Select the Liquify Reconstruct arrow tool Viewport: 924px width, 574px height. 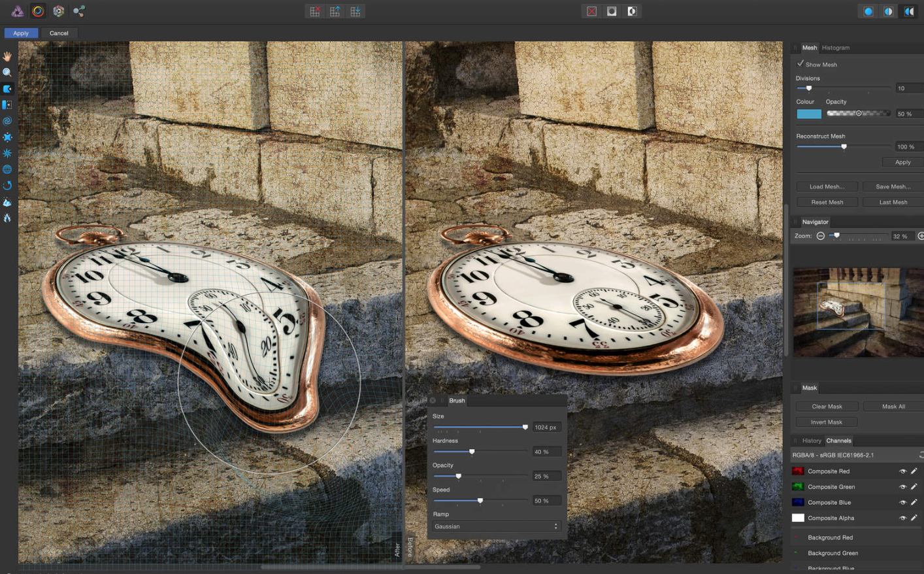pyautogui.click(x=7, y=186)
